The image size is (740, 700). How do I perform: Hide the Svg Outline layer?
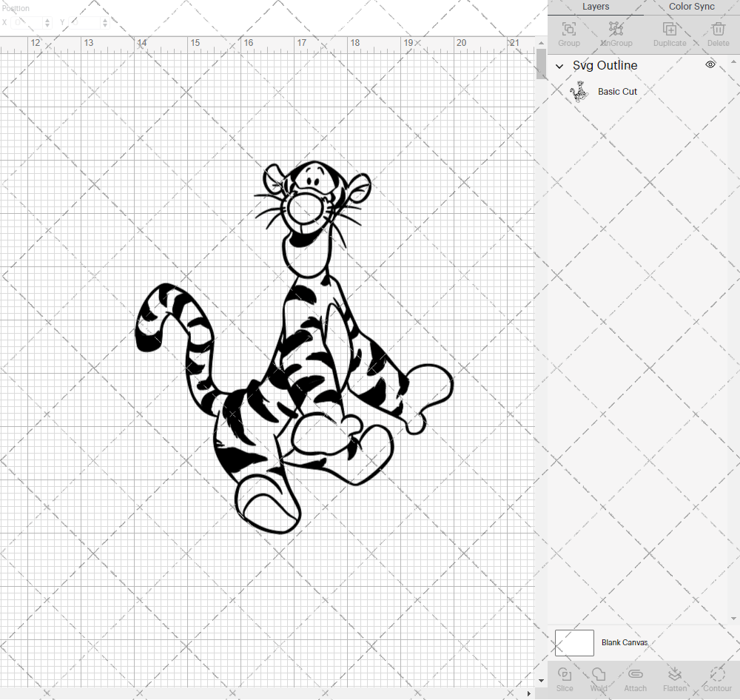(710, 65)
